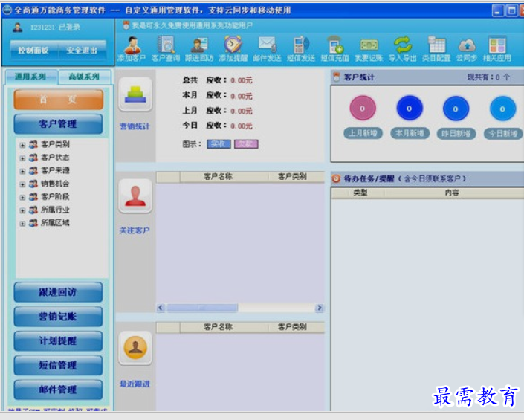
Task: Click the right scroll arrow in 关注客户 list
Action: click(x=320, y=308)
